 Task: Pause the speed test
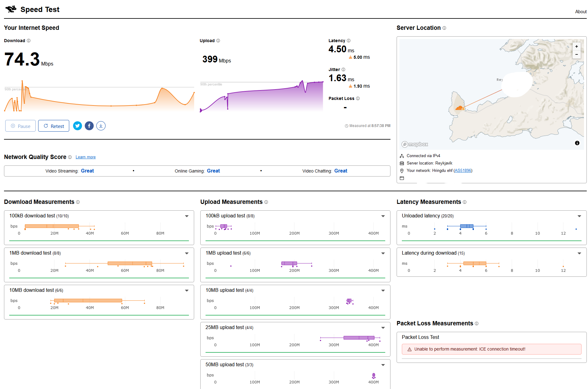click(x=21, y=126)
